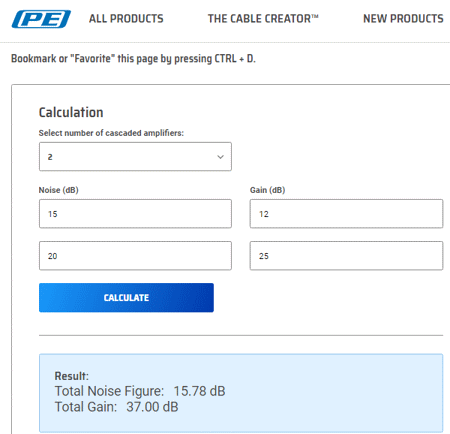
Task: Open the ALL PRODUCTS menu
Action: 126,19
